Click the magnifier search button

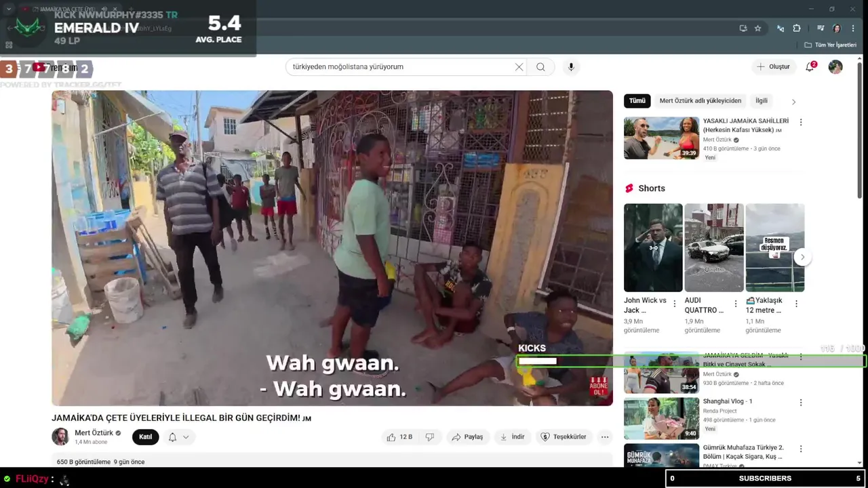point(540,67)
